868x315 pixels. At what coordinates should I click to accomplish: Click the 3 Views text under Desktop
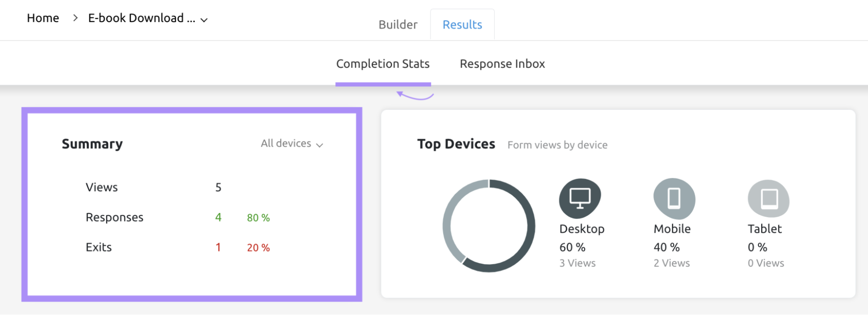click(x=577, y=263)
